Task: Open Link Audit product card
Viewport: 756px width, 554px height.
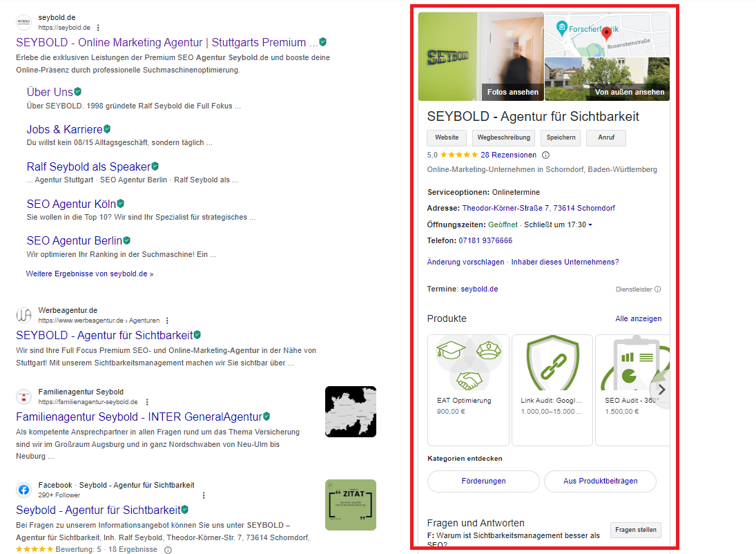Action: tap(552, 390)
